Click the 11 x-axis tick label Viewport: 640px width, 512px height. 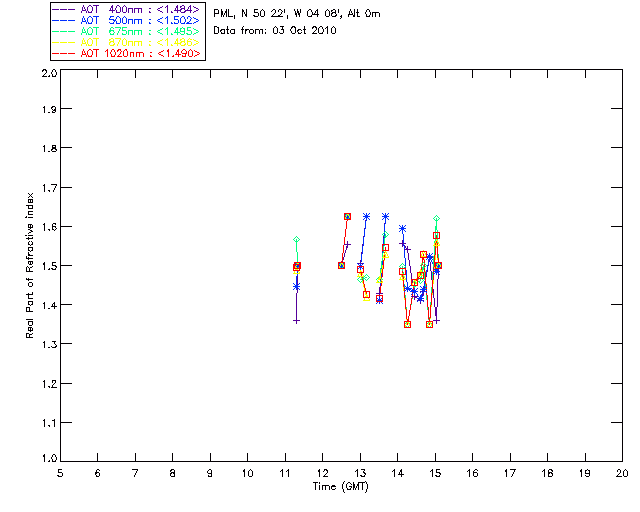285,473
